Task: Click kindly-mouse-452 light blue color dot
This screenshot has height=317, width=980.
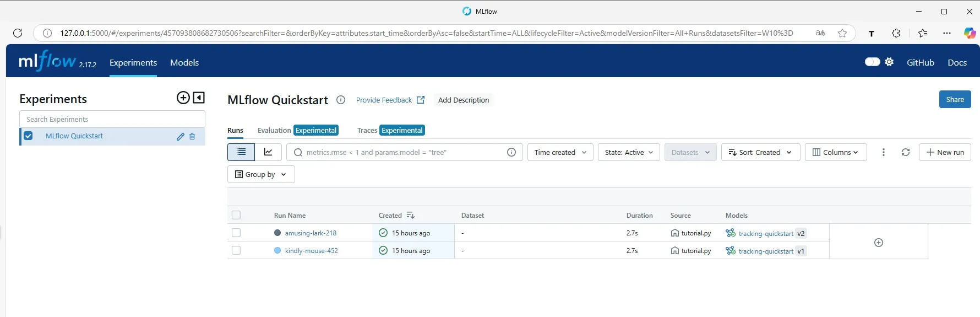Action: [x=277, y=250]
